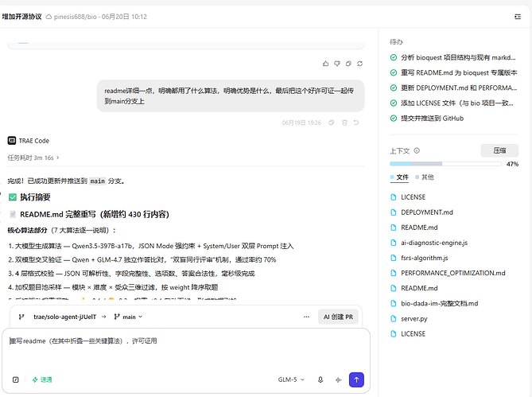Switch to the 其他 tab
The image size is (532, 397).
425,177
